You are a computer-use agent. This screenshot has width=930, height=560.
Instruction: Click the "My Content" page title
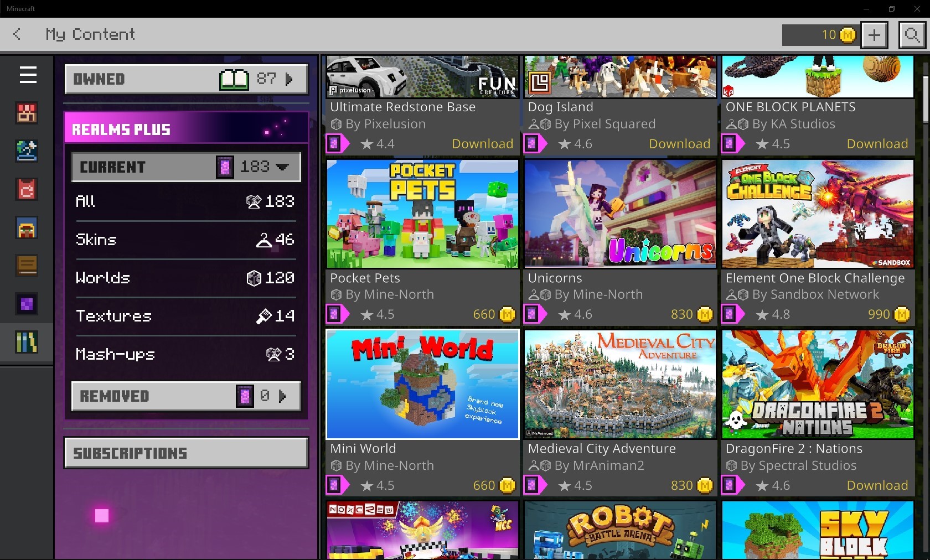(x=90, y=34)
